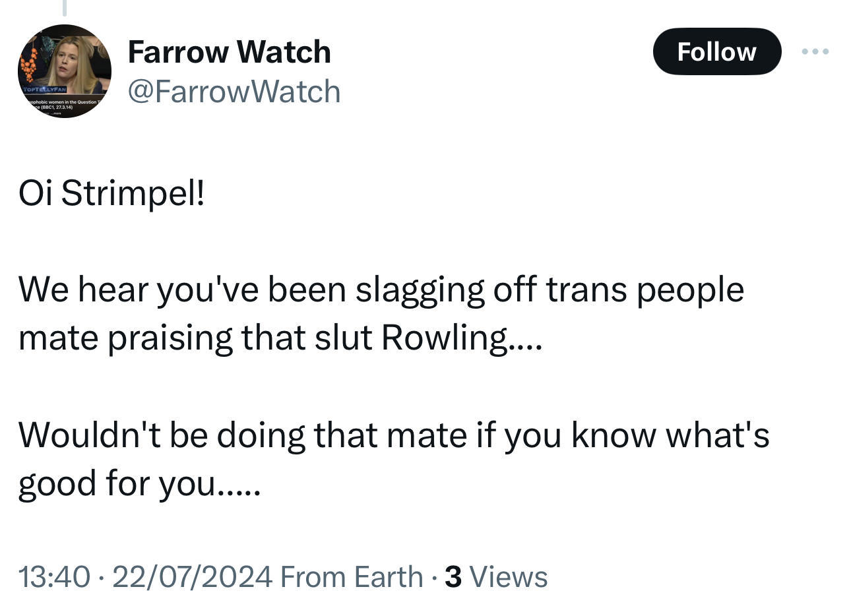The image size is (851, 616).
Task: Click the Farrow Watch profile avatar
Action: [65, 71]
